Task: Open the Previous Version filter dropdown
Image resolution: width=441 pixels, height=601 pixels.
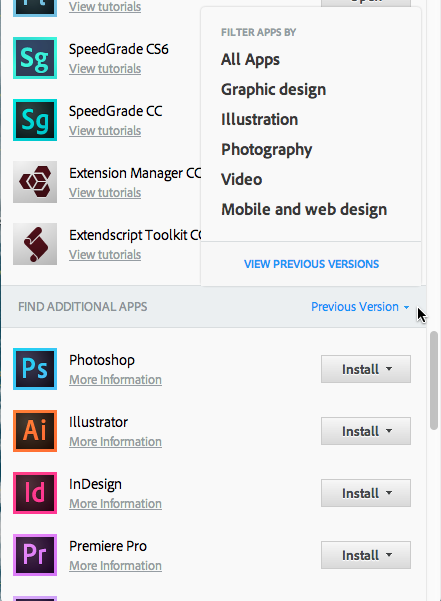Action: coord(360,307)
